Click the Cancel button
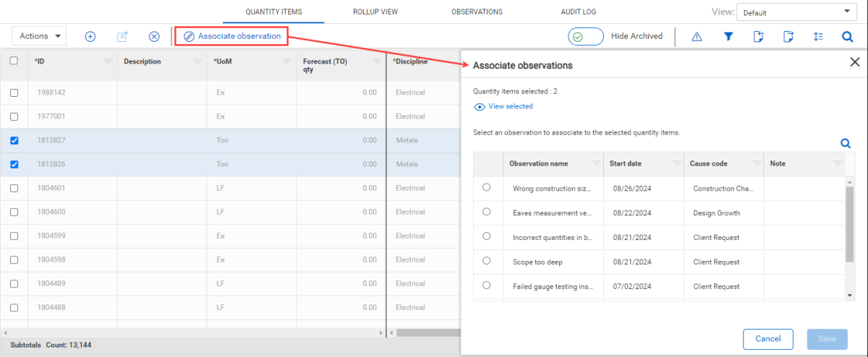868x357 pixels. (767, 339)
